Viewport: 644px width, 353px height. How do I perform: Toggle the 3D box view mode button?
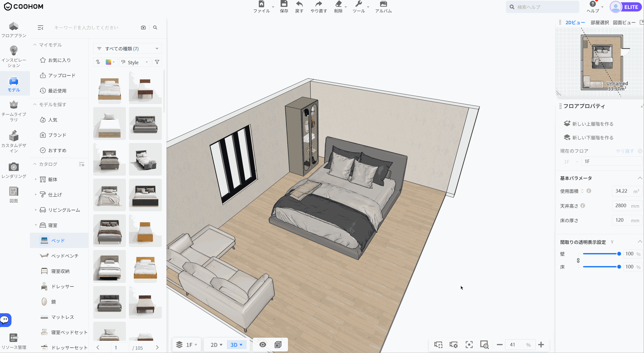[278, 345]
